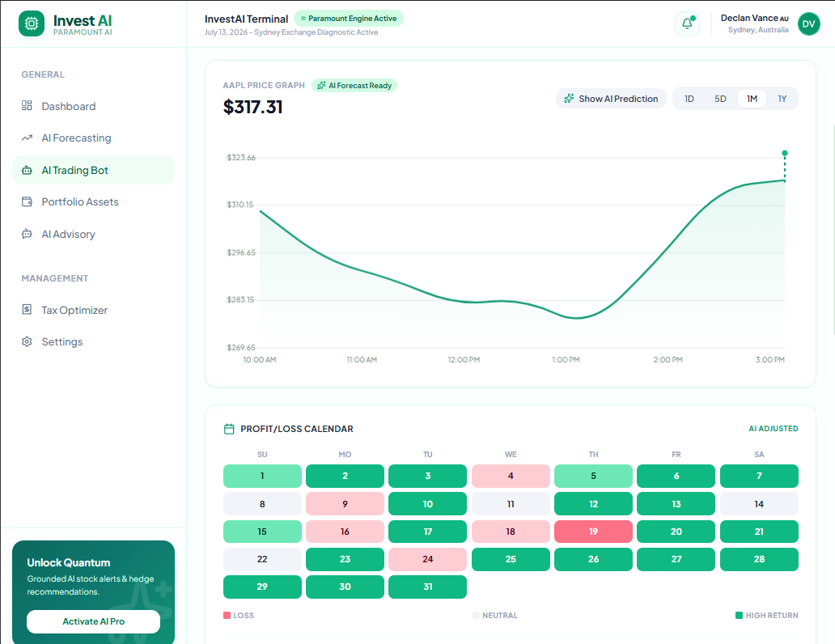Open the AI Trading Bot section
Viewport: 835px width, 644px height.
(93, 170)
